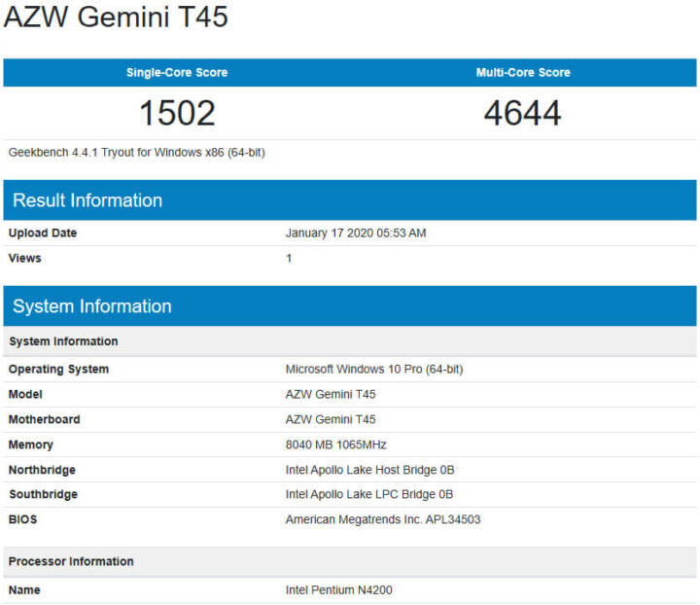Click the Intel Pentium N4200 processor name
This screenshot has width=700, height=605.
pyautogui.click(x=339, y=590)
